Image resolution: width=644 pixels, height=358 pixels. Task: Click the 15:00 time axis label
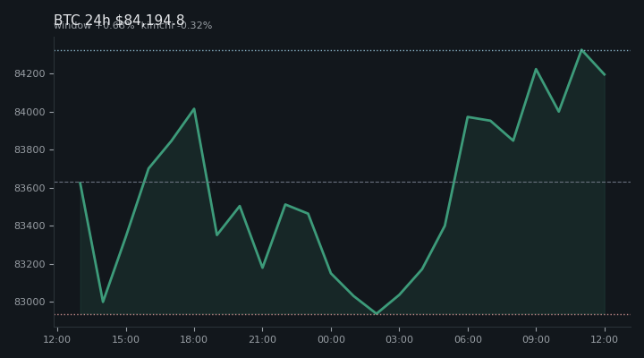tap(126, 339)
